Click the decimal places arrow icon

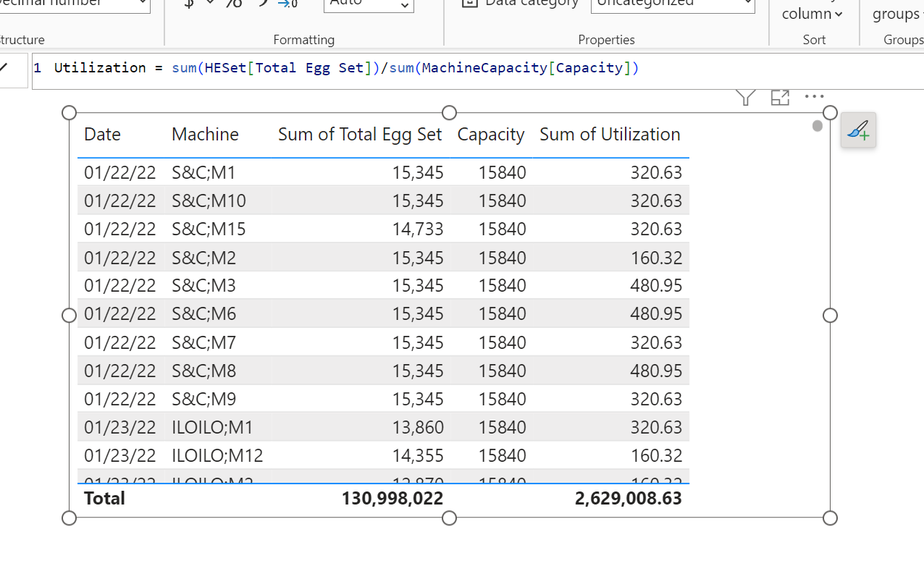pos(287,4)
